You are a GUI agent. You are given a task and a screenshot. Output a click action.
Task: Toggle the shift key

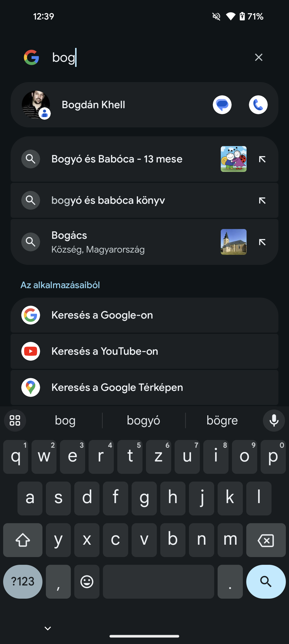[x=23, y=540]
